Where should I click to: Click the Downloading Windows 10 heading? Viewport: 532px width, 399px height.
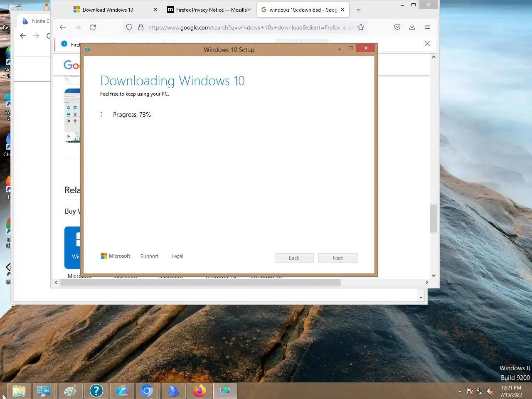(172, 81)
